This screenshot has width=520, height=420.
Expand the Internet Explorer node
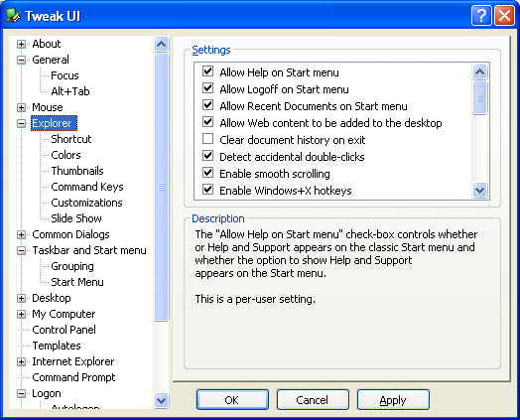pos(21,362)
